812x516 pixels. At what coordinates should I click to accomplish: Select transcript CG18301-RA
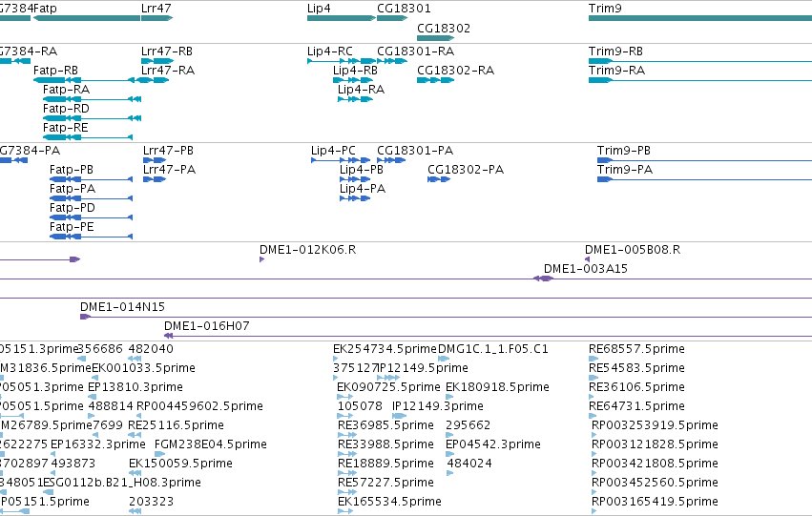(x=415, y=52)
